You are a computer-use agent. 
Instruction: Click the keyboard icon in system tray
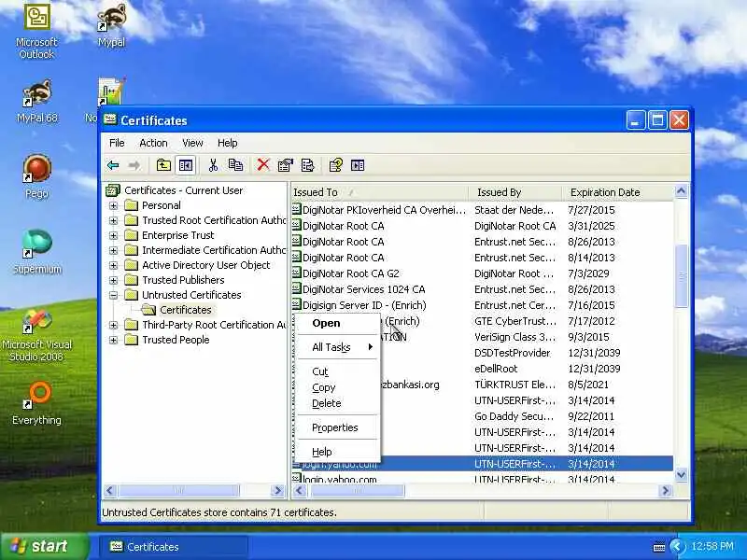tap(659, 547)
